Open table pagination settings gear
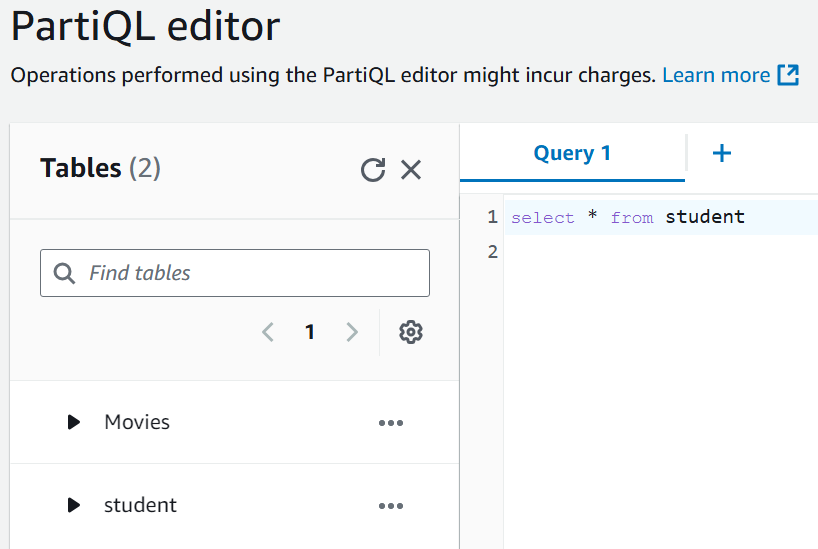Viewport: 818px width, 549px height. point(411,332)
